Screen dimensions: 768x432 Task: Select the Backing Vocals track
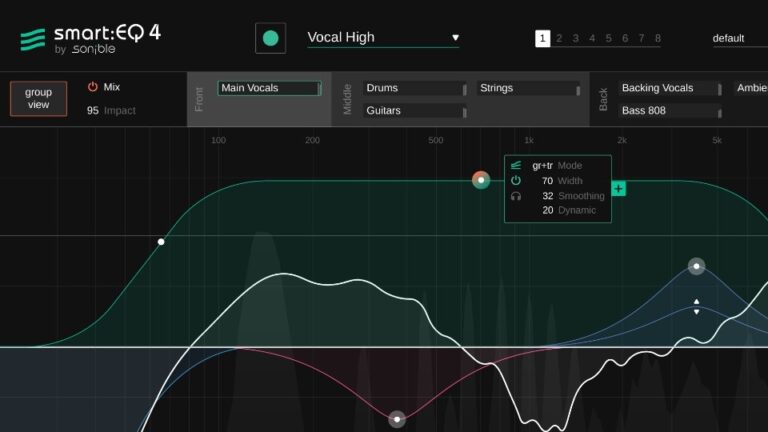pyautogui.click(x=670, y=88)
